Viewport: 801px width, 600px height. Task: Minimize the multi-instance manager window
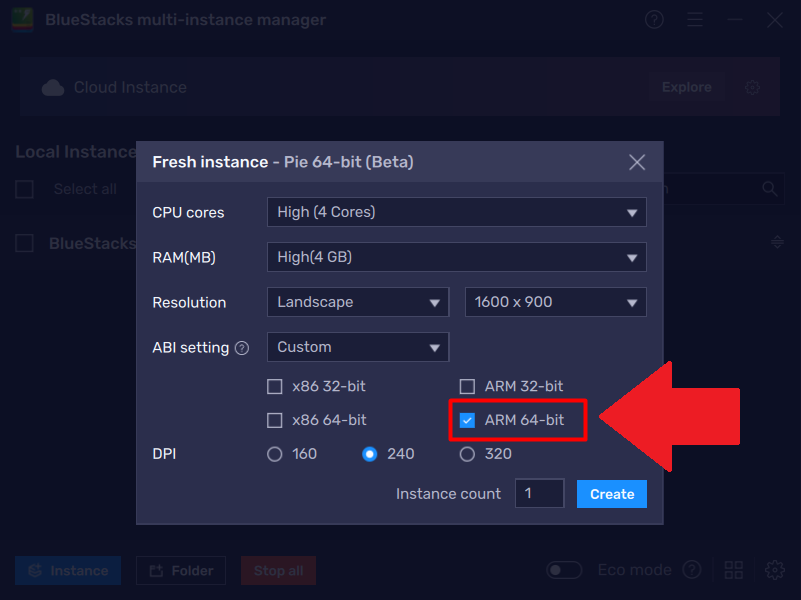735,20
